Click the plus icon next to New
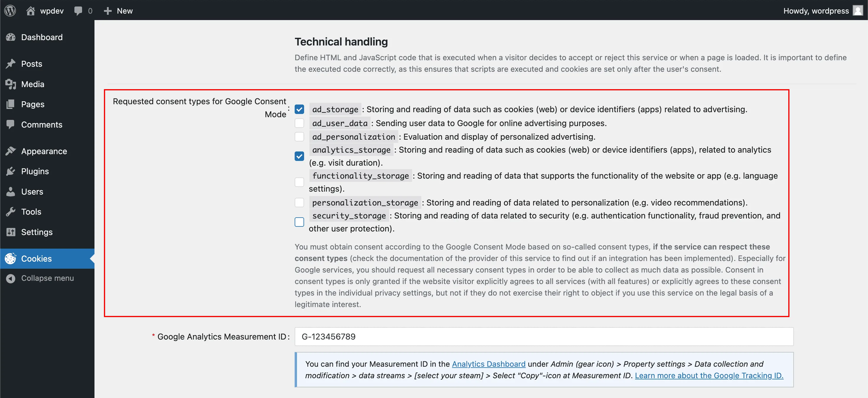The height and width of the screenshot is (398, 868). 107,11
